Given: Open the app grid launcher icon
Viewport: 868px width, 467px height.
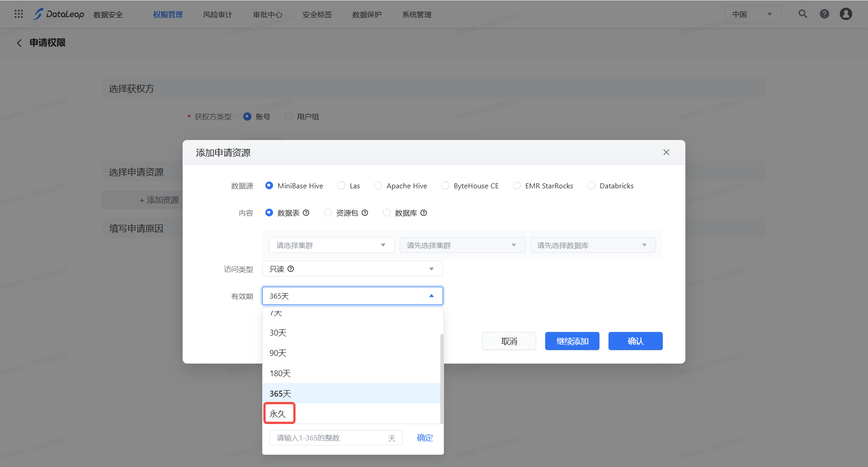Looking at the screenshot, I should (19, 14).
